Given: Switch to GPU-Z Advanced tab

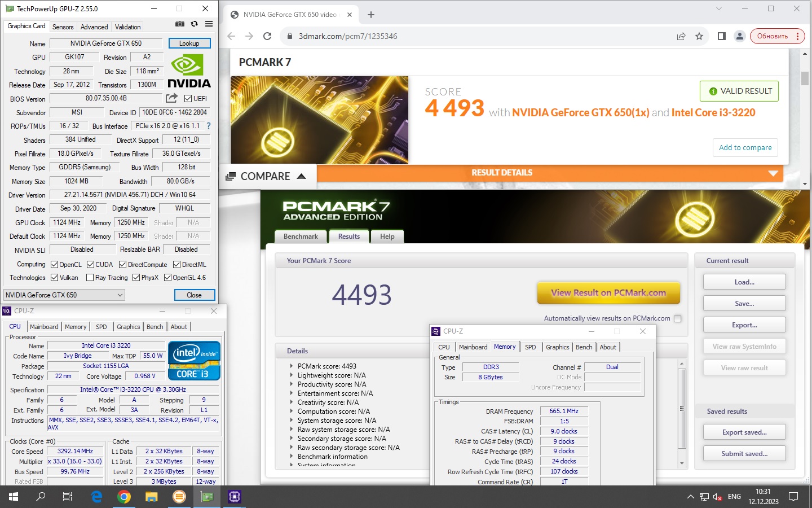Looking at the screenshot, I should pos(94,27).
